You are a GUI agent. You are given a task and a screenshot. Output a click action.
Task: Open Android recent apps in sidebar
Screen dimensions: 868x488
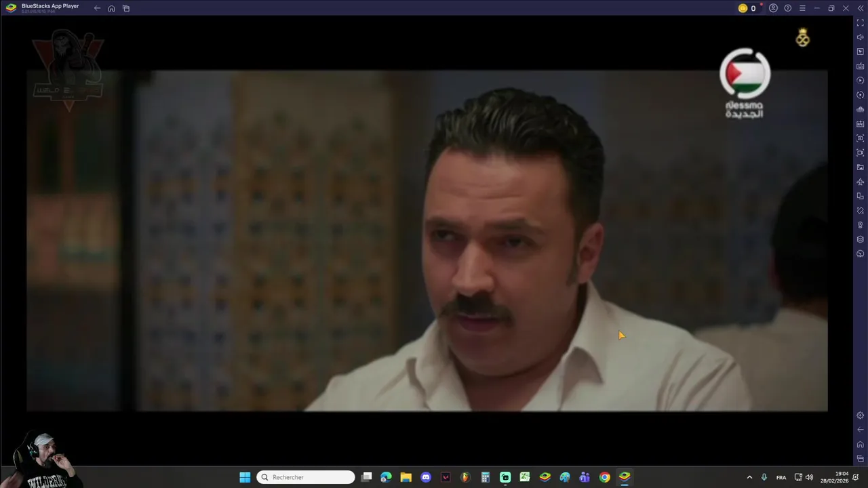click(x=860, y=459)
